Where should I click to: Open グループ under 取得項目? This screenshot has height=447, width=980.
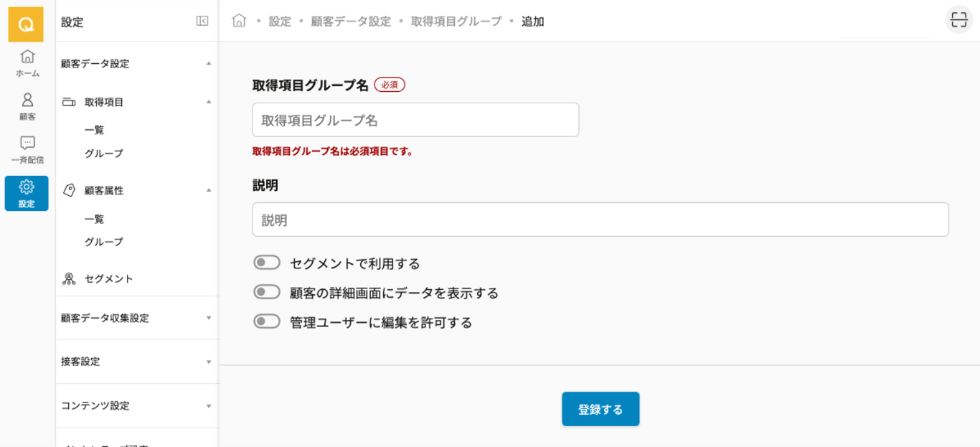click(104, 154)
